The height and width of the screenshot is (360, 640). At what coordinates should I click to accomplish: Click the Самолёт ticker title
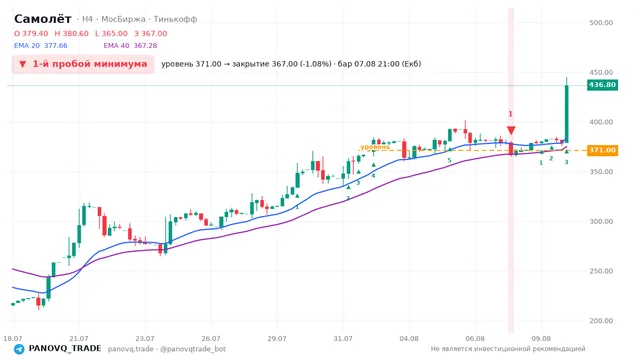[43, 19]
